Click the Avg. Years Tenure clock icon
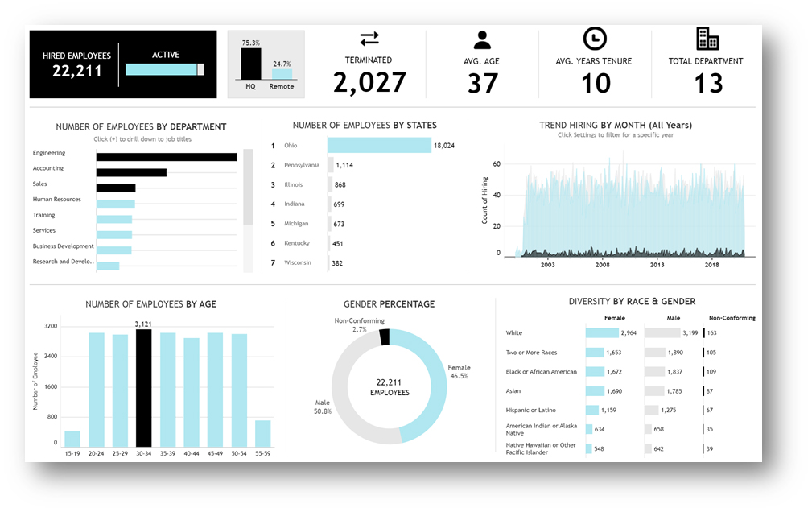Screen dimensions: 812x512 point(595,39)
